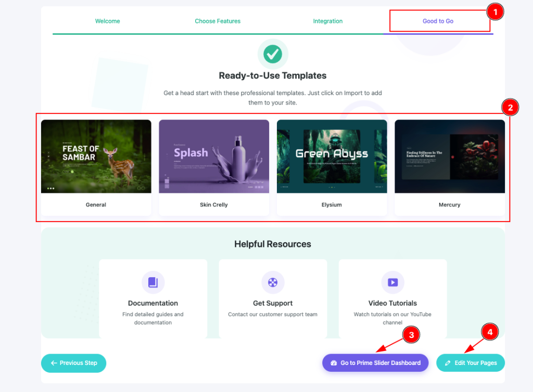Open the Choose Features tab
The image size is (533, 392).
pyautogui.click(x=218, y=21)
